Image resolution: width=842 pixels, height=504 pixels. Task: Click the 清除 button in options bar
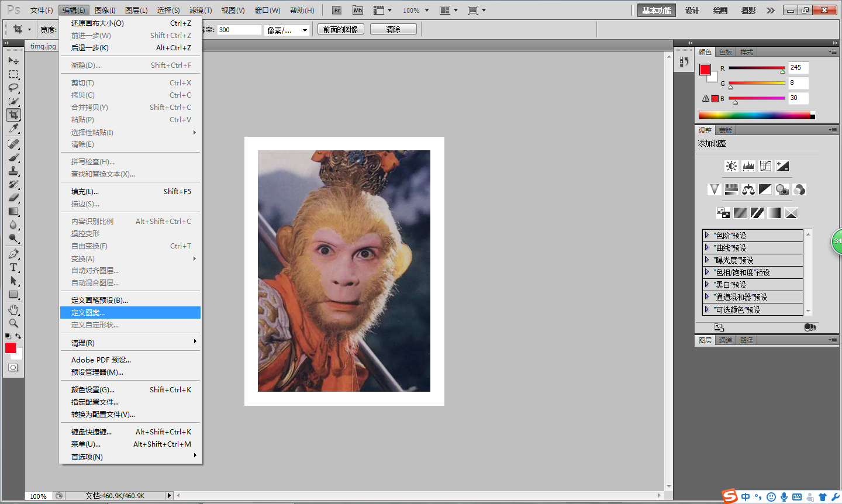(x=394, y=29)
